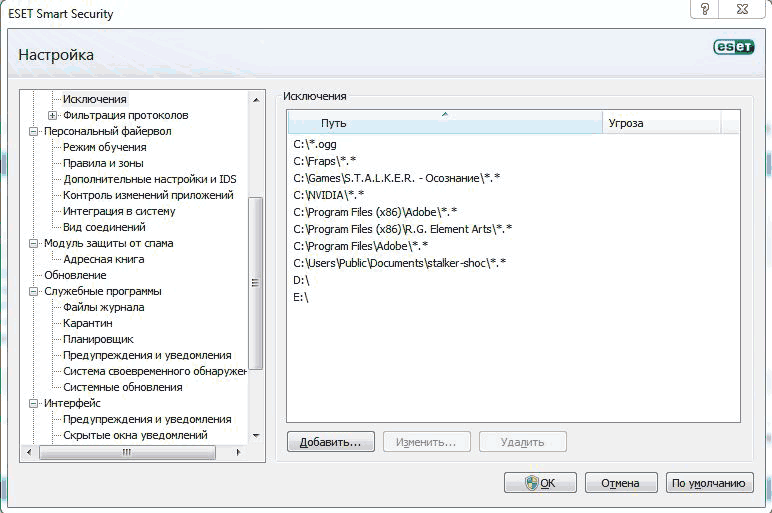Collapse Модуль защиты от спама node
Image resolution: width=772 pixels, height=513 pixels.
(x=33, y=243)
